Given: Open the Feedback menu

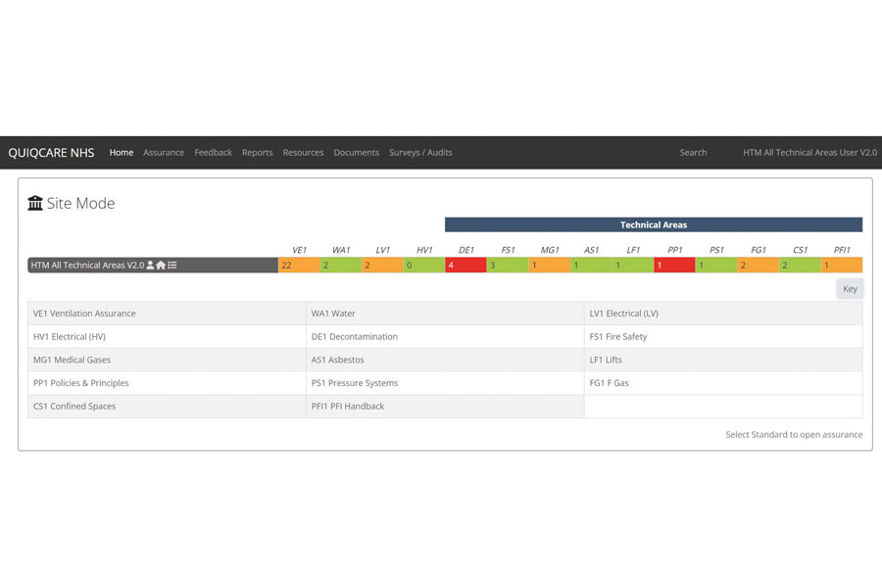Looking at the screenshot, I should [213, 153].
